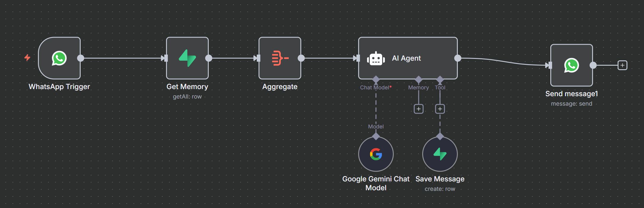Click the Get Memory output connector

tap(209, 58)
